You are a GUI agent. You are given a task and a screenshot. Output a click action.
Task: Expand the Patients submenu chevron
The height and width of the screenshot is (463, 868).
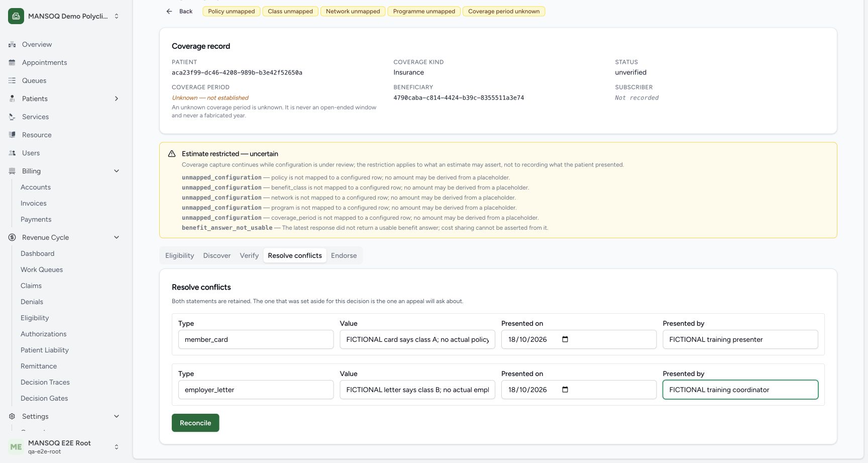(x=117, y=99)
